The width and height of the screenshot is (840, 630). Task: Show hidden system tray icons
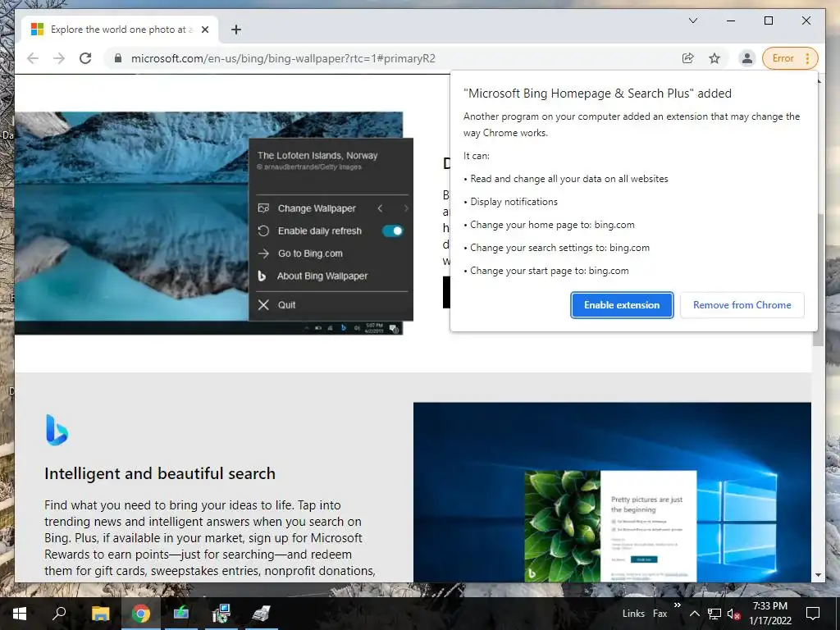tap(694, 614)
